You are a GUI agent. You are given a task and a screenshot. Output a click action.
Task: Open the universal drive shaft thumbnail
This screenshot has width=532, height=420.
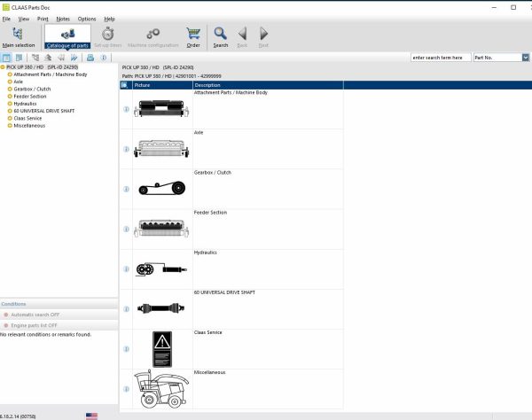click(x=160, y=308)
